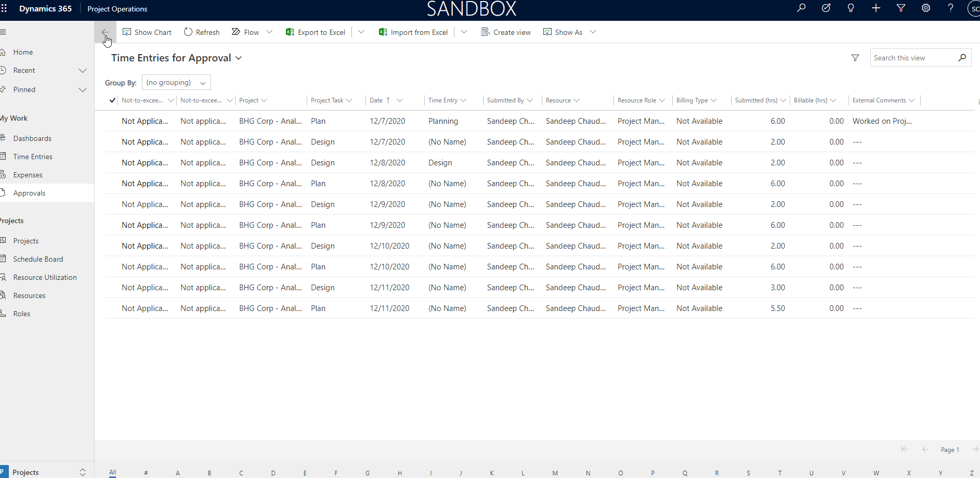Click the Export to Excel button

316,32
